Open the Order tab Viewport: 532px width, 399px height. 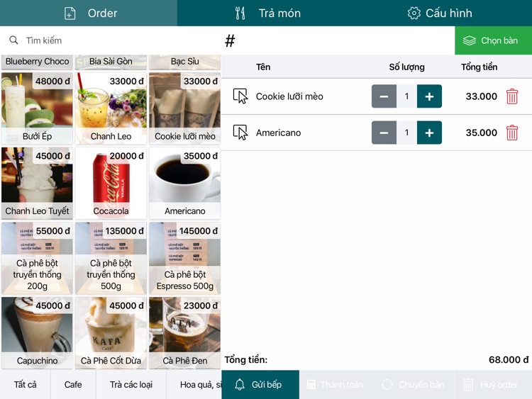(89, 13)
